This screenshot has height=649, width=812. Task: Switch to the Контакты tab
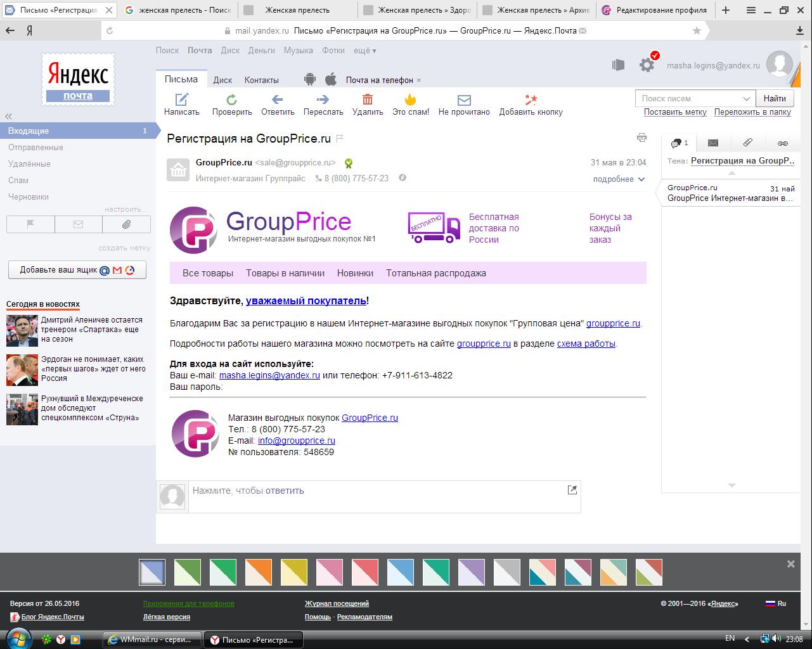(x=262, y=80)
